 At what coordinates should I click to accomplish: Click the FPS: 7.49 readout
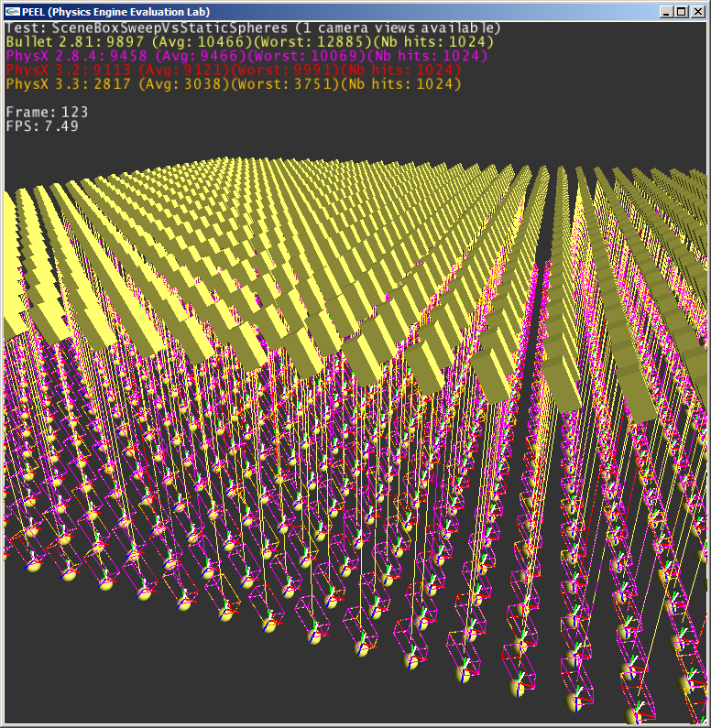(x=42, y=126)
